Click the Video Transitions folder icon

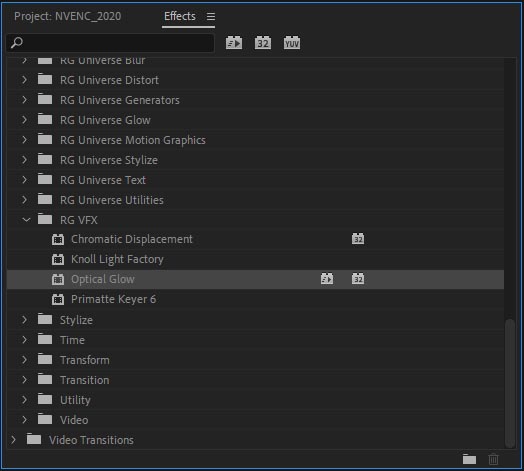pyautogui.click(x=34, y=439)
